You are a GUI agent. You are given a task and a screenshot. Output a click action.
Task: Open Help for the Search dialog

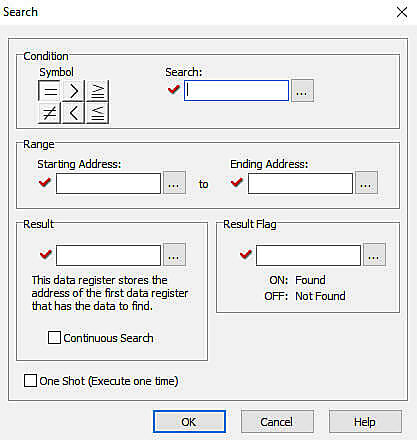[x=365, y=422]
